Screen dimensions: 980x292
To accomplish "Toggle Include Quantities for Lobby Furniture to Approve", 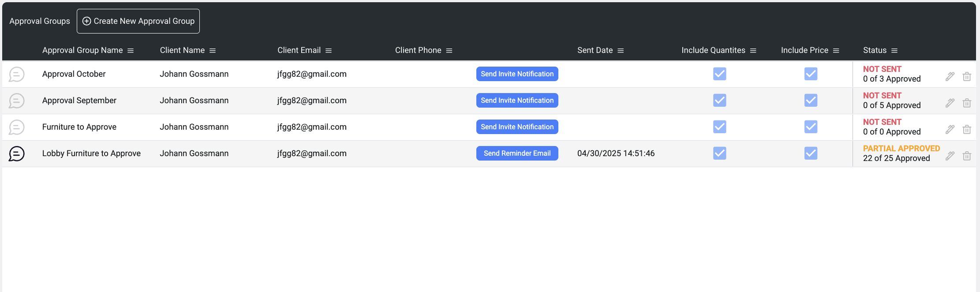I will pos(720,153).
